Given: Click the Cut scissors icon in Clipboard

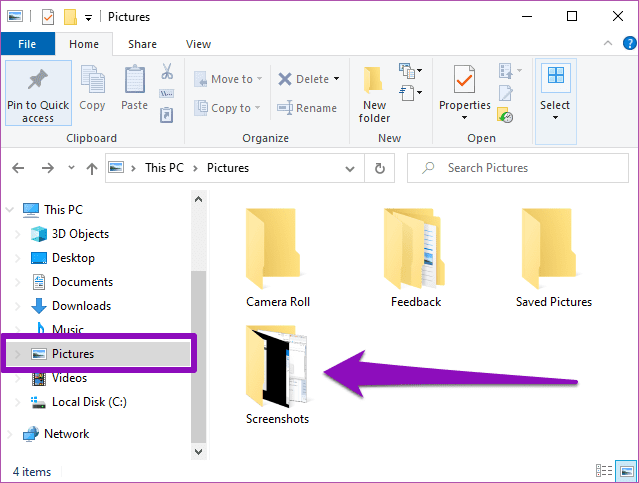Looking at the screenshot, I should tap(167, 71).
